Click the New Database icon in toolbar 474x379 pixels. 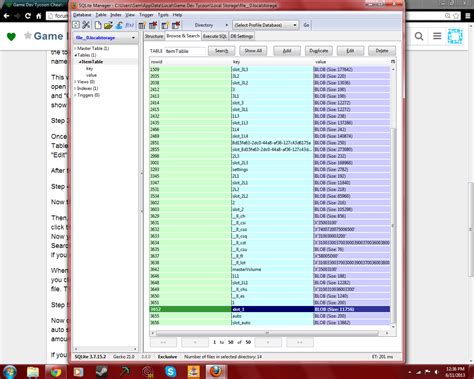(x=98, y=25)
